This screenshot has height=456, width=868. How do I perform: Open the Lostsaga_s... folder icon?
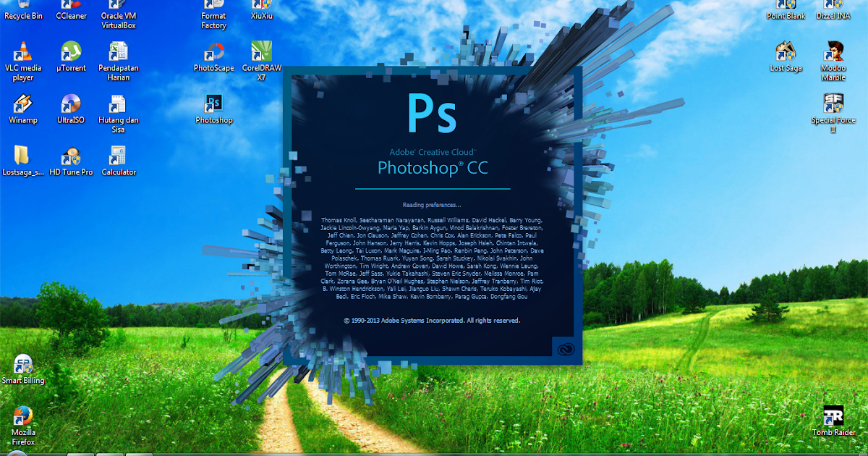pyautogui.click(x=23, y=161)
